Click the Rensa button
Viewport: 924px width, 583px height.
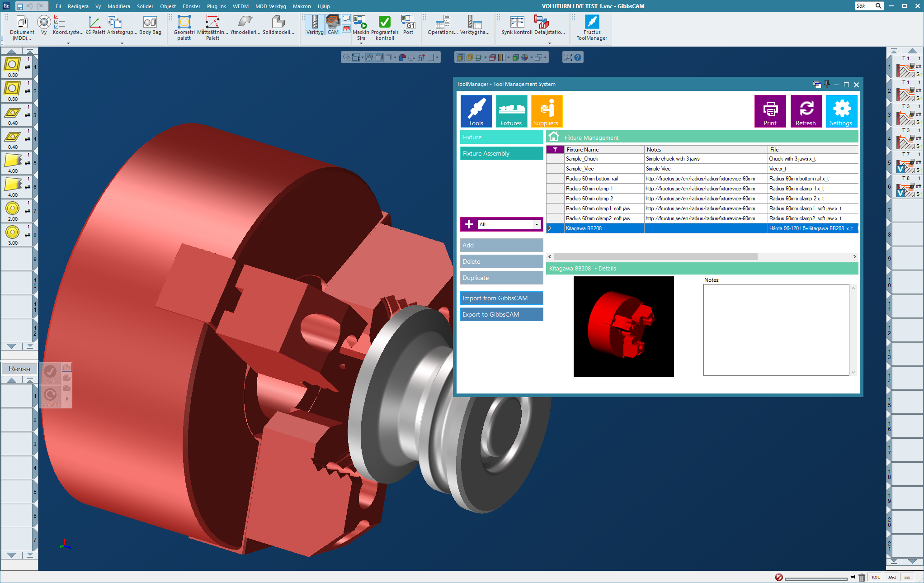19,369
